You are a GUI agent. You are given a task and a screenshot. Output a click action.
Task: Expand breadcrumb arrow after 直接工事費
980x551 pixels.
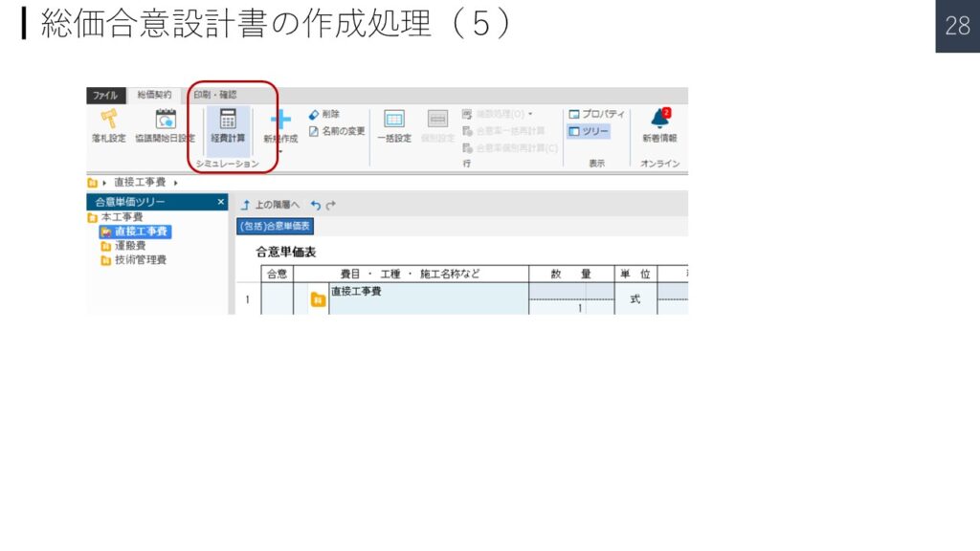click(x=176, y=182)
